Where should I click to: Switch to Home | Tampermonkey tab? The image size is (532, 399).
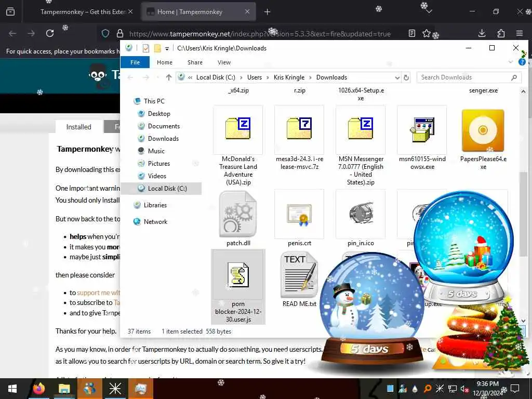[x=198, y=12]
